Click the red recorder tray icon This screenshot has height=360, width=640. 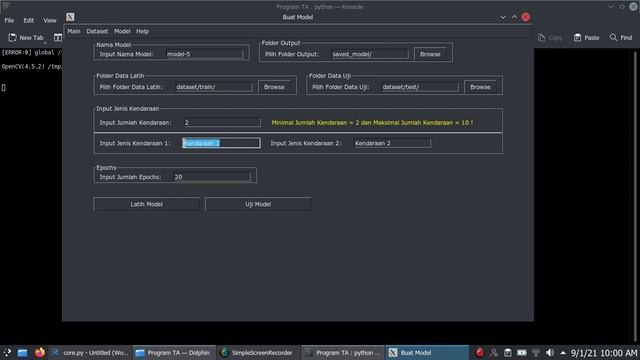pyautogui.click(x=480, y=352)
